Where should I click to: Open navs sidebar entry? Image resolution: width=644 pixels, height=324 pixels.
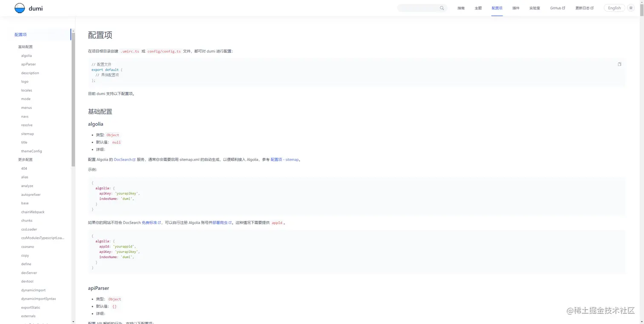coord(25,117)
